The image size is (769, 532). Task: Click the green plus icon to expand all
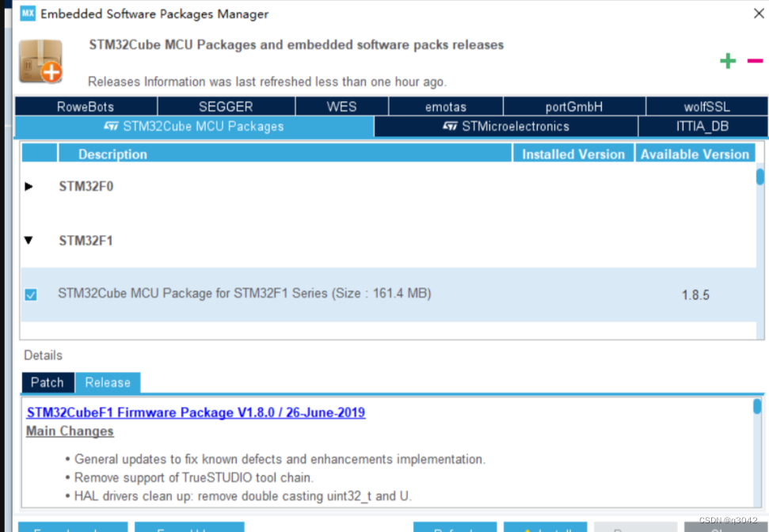pos(728,61)
